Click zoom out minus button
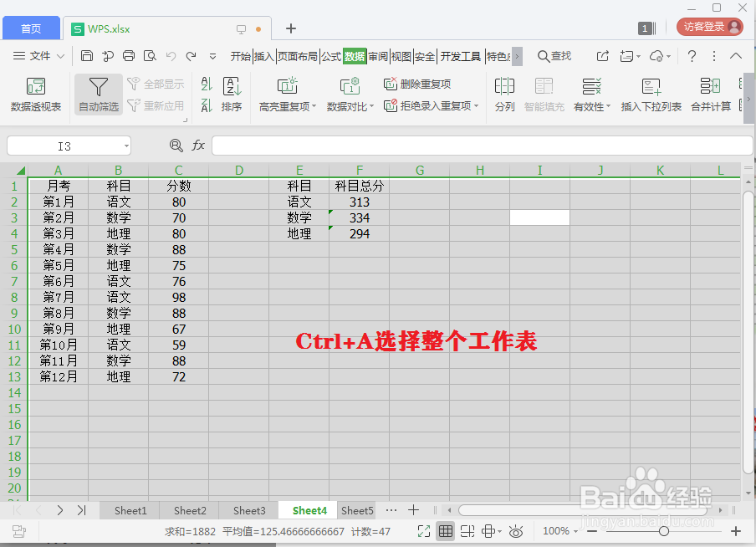Image resolution: width=756 pixels, height=547 pixels. [x=593, y=531]
